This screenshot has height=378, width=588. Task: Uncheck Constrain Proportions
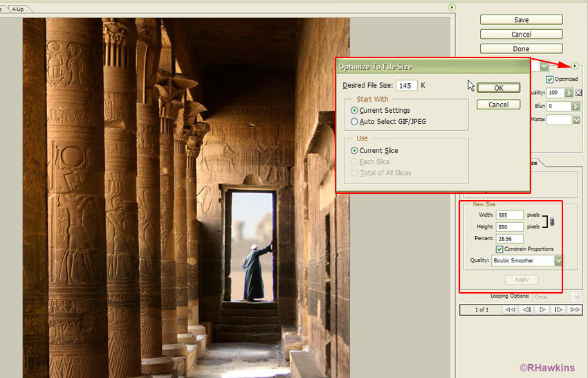[x=499, y=249]
